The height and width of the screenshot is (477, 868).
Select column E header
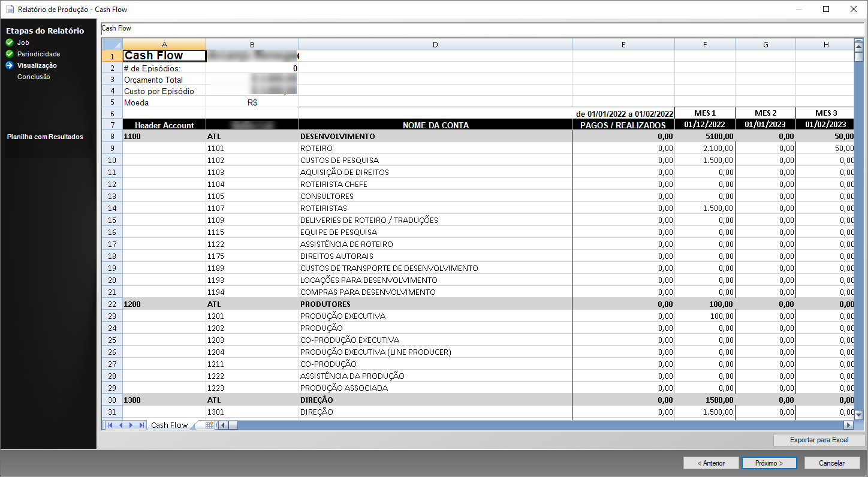623,44
